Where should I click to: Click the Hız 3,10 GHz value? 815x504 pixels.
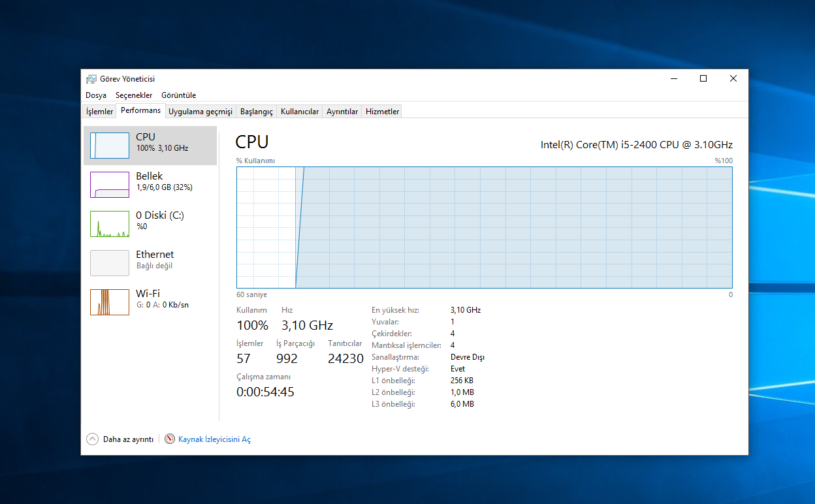coord(307,325)
